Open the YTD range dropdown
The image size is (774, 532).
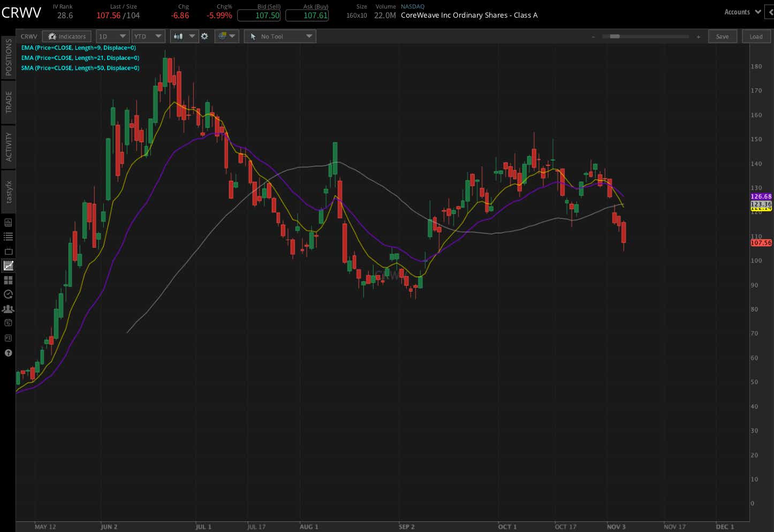pyautogui.click(x=148, y=36)
